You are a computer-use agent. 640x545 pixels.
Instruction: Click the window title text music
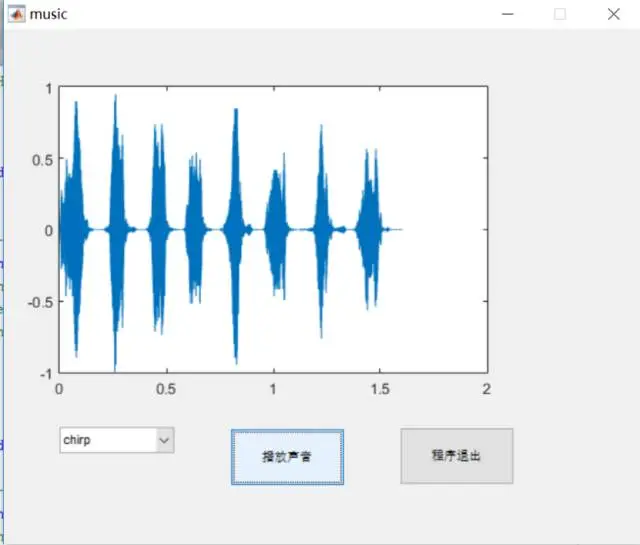pyautogui.click(x=48, y=14)
